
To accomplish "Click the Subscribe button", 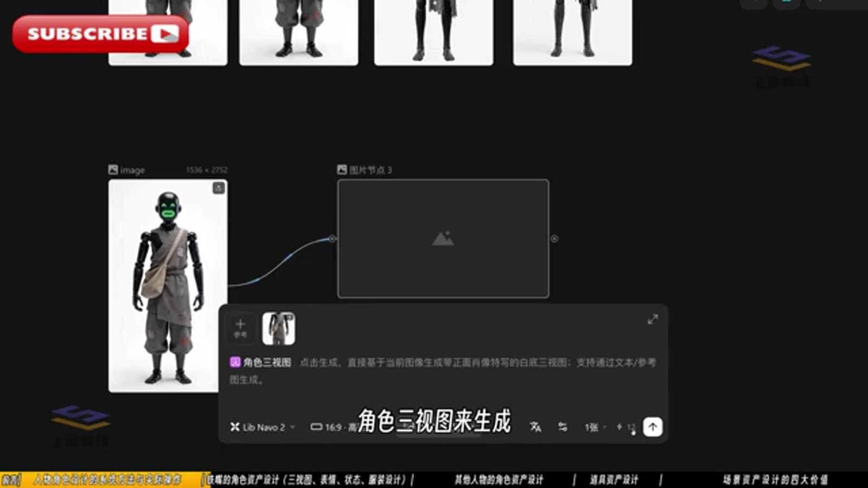I will (x=100, y=34).
